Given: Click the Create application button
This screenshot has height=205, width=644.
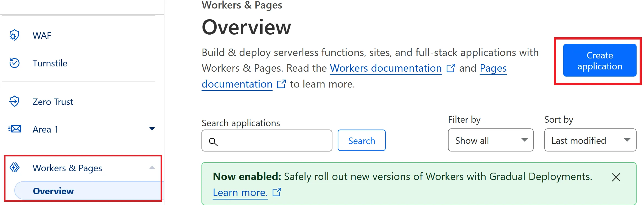Looking at the screenshot, I should click(600, 60).
